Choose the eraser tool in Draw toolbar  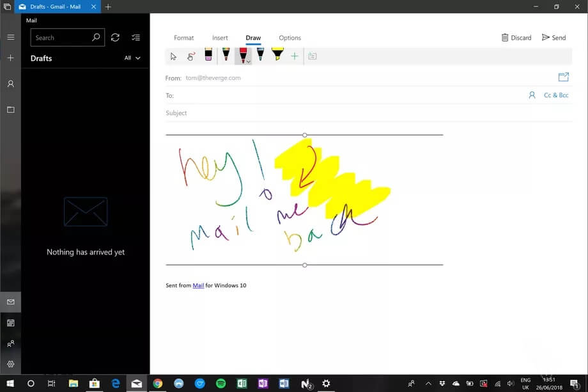[208, 56]
